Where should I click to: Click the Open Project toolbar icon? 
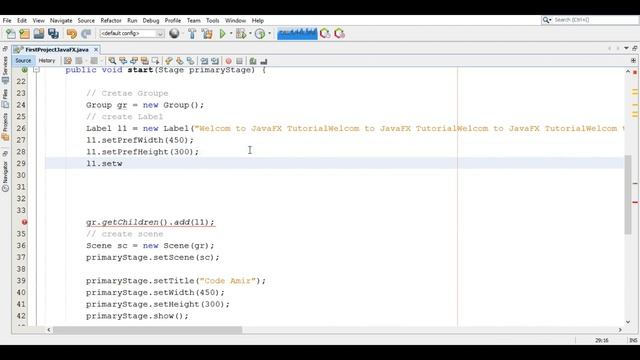[x=39, y=34]
